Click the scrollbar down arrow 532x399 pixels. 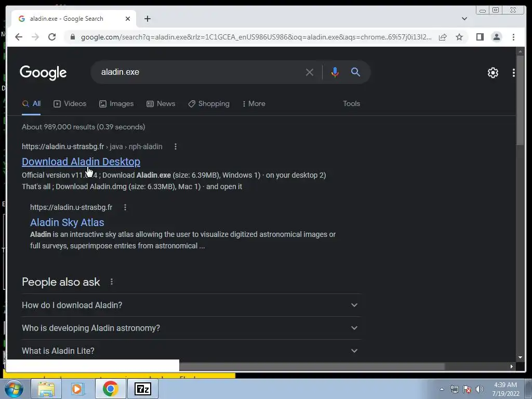point(520,357)
